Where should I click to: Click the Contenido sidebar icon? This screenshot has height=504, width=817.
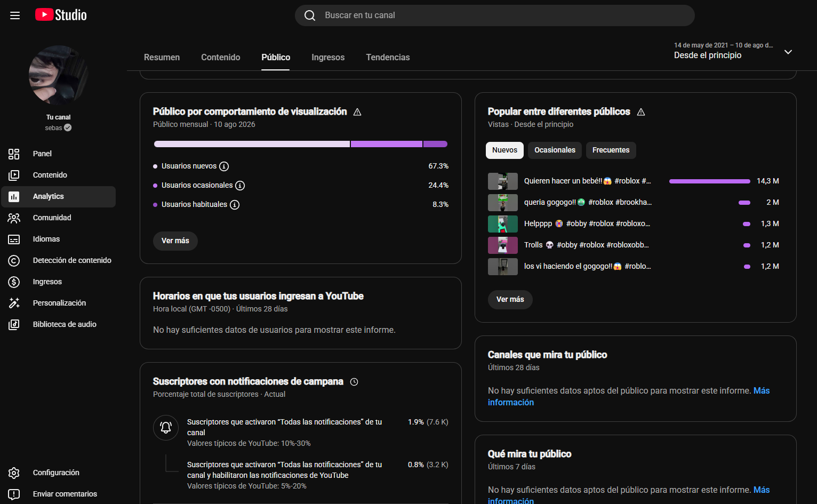(x=14, y=175)
